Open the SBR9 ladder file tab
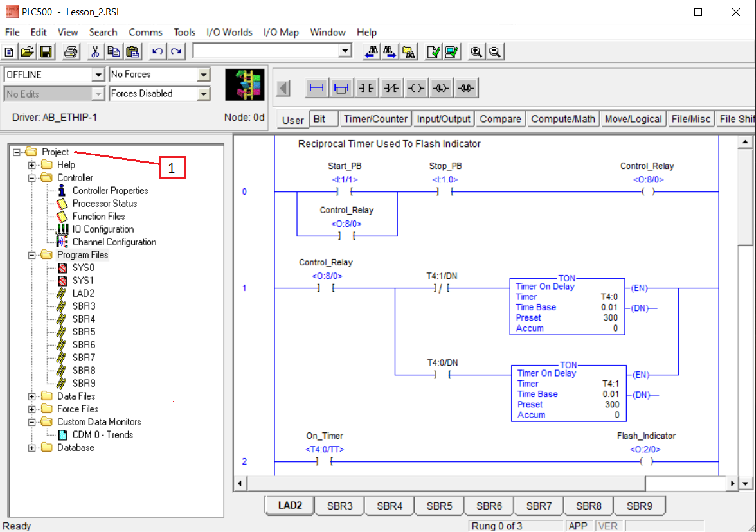Screen dimensions: 756x532 pyautogui.click(x=639, y=506)
